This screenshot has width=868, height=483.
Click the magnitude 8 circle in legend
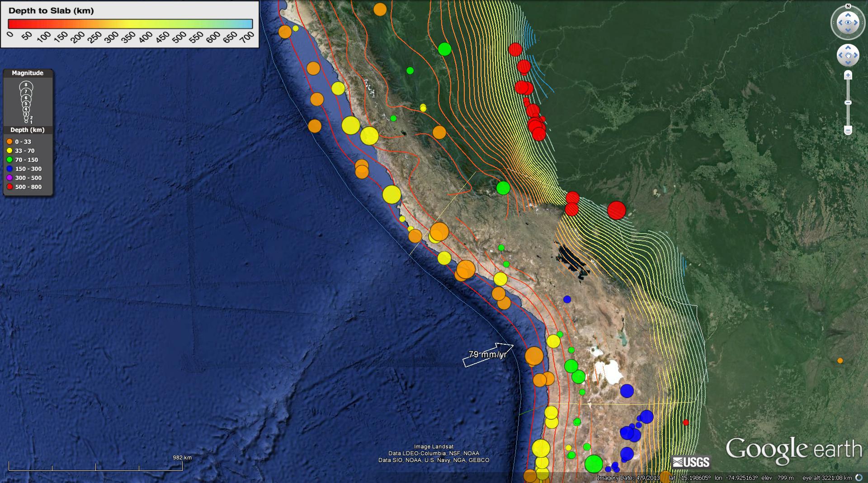26,85
